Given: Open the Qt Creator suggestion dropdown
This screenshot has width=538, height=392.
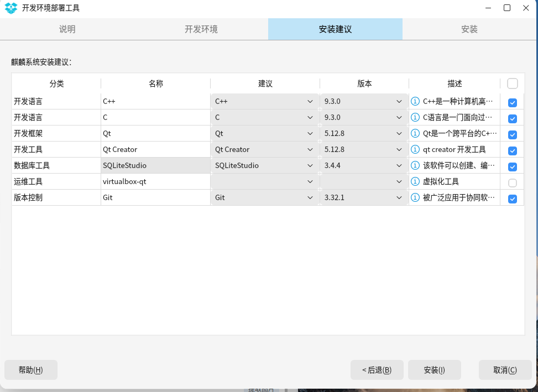Looking at the screenshot, I should coord(264,149).
